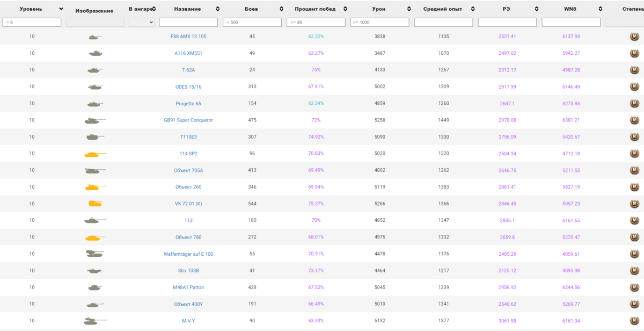Screen dimensions: 644x331
Task: Click the yellow tank icon in the Объект 260 row
Action: [x=95, y=188]
